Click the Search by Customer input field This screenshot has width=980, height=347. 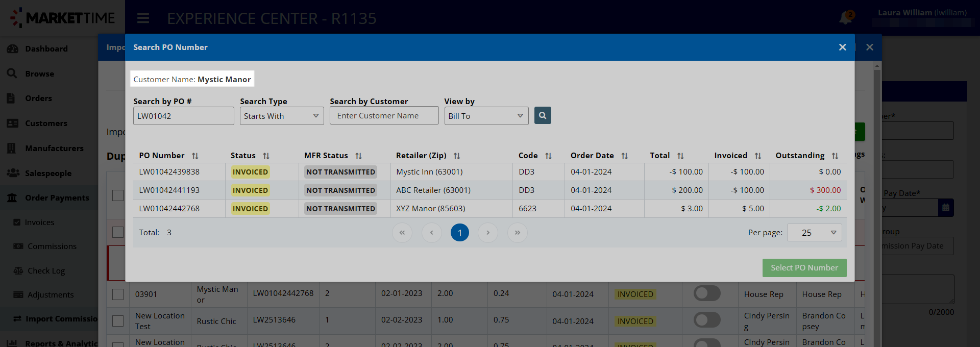[x=384, y=116]
